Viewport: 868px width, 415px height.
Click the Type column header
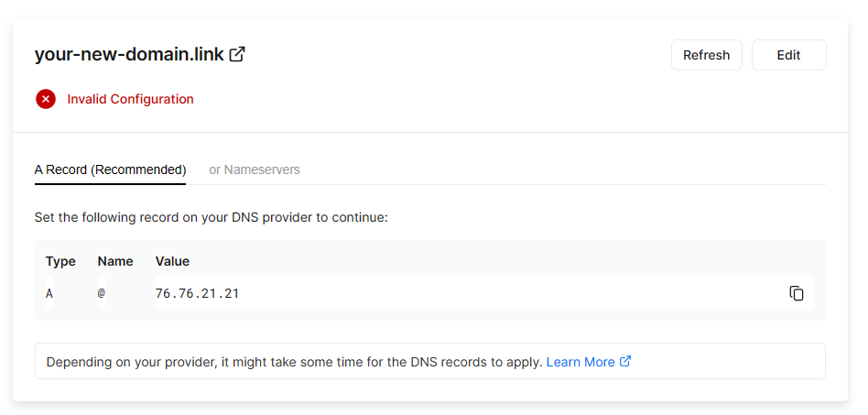(x=60, y=261)
